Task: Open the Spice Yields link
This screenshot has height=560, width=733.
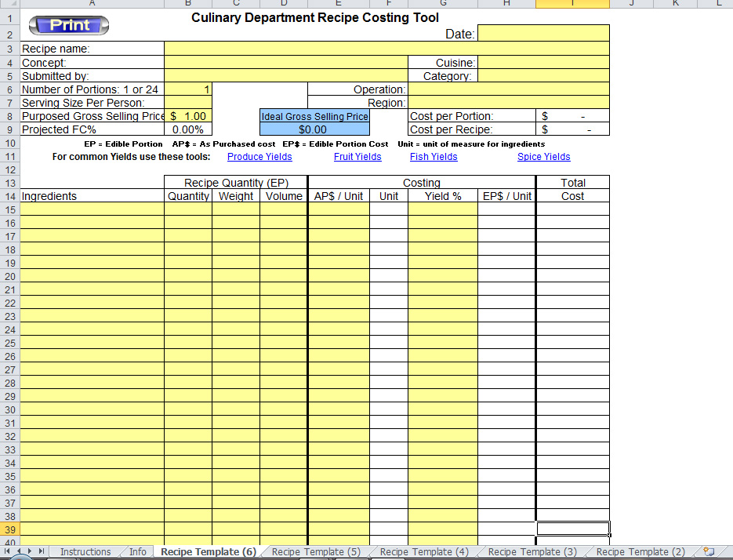Action: coord(543,157)
